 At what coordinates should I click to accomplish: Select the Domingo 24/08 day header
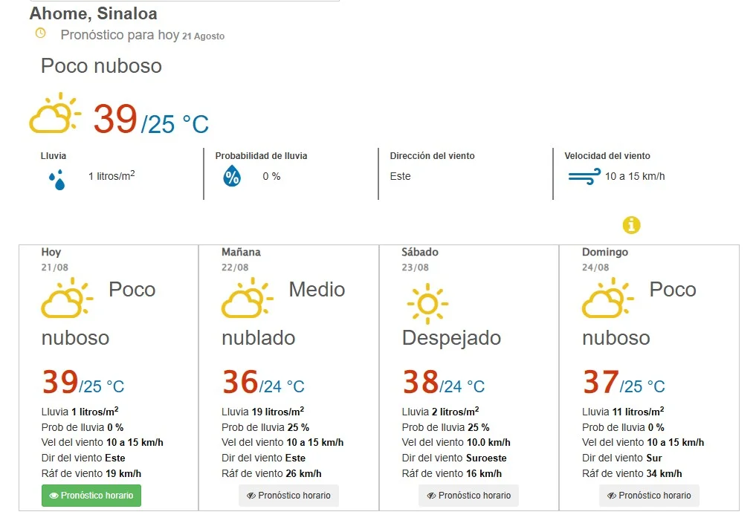click(x=604, y=259)
